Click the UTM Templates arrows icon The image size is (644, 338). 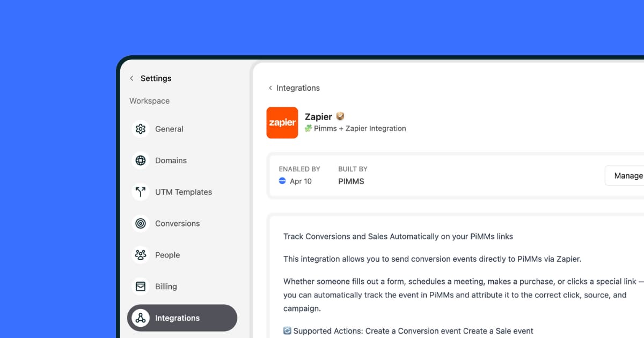[140, 192]
